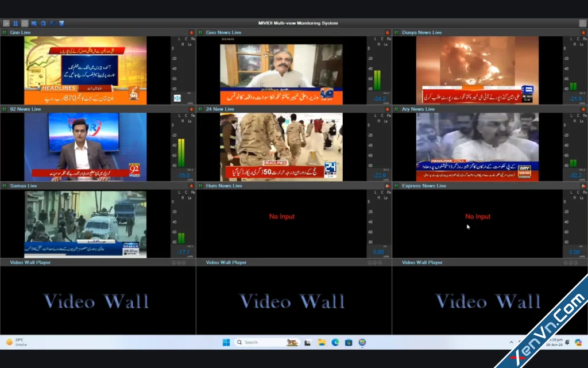Viewport: 588px width, 368px height.
Task: Click the blue play-circle icon in the toolbar
Action: [52, 23]
